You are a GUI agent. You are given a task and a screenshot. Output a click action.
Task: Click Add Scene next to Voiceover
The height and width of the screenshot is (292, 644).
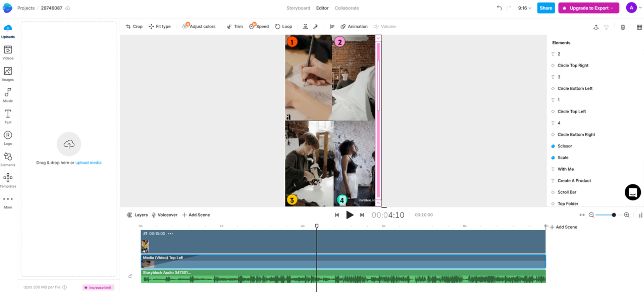pyautogui.click(x=196, y=215)
